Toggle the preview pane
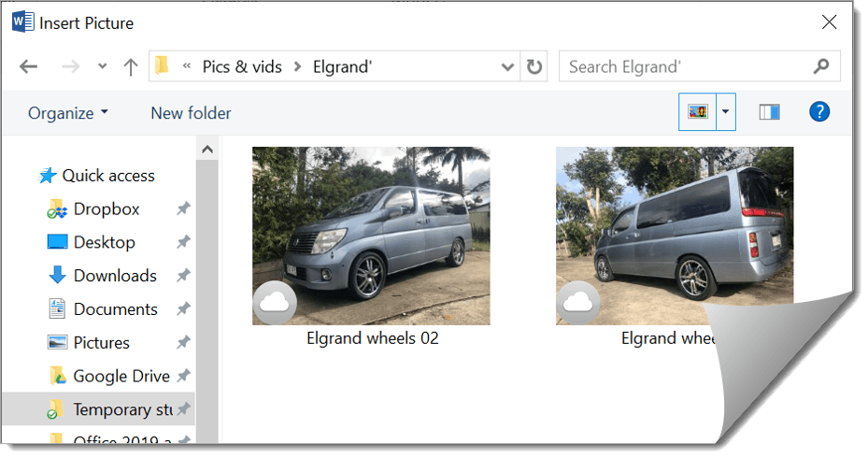Viewport: 868px width, 458px height. pyautogui.click(x=769, y=112)
